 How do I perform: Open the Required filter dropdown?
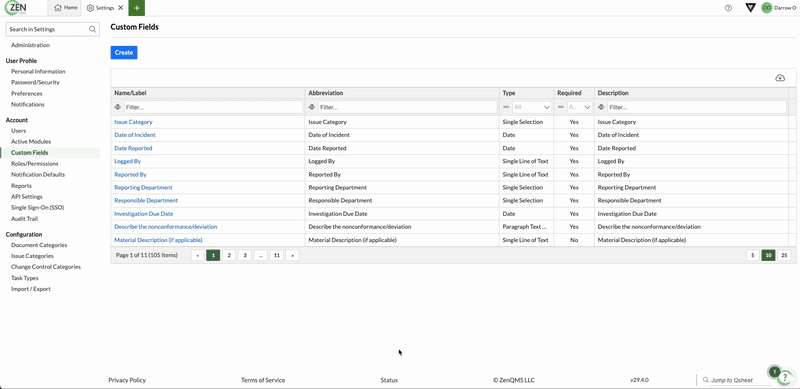click(579, 107)
